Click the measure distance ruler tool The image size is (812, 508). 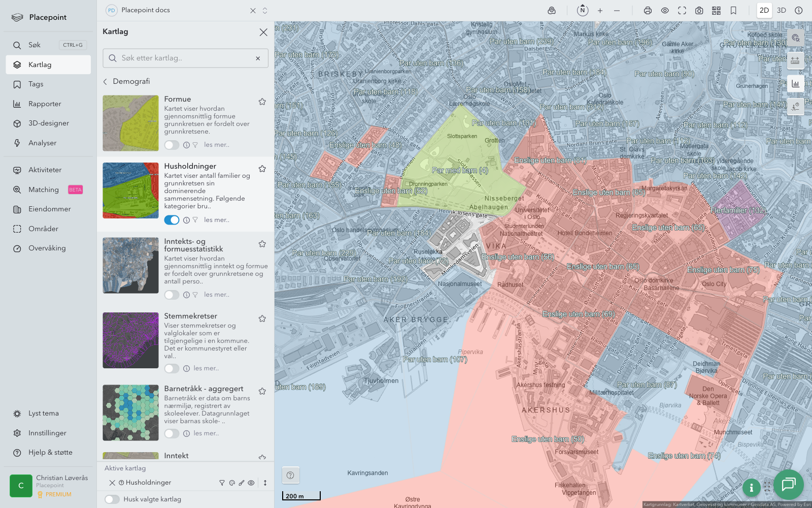[795, 61]
